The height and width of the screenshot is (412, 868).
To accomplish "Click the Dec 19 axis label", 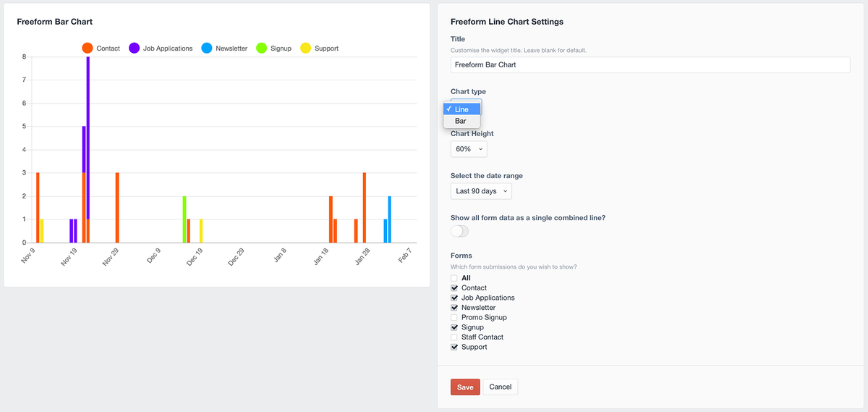I will click(195, 258).
